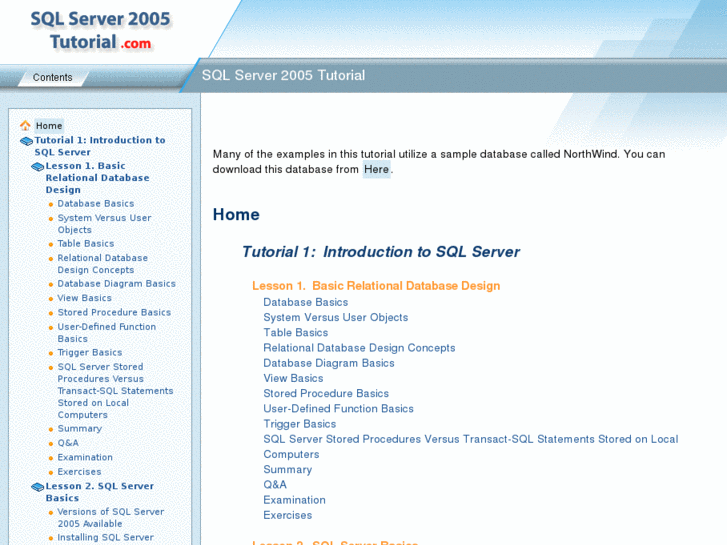Select Examination in the sidebar
The image size is (727, 545).
tap(85, 457)
